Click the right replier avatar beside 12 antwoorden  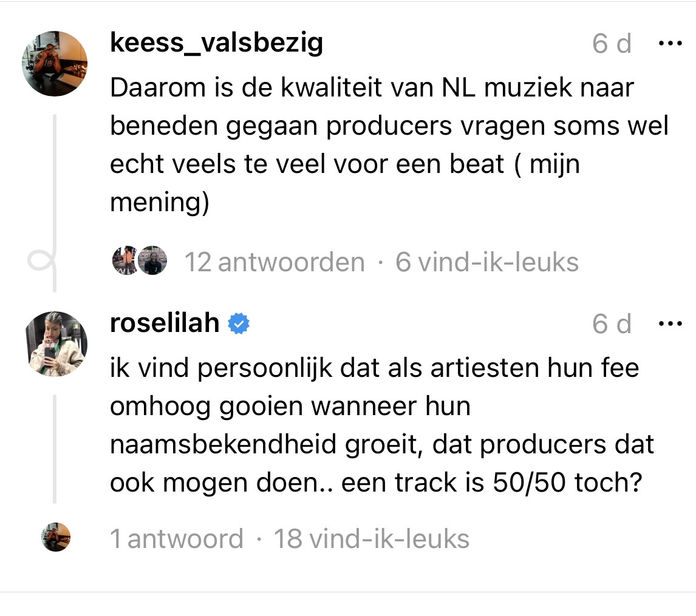point(152,262)
